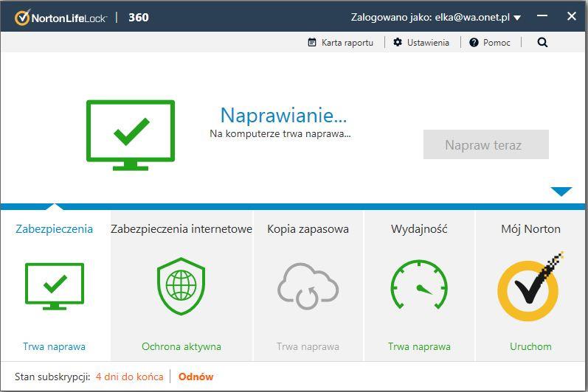Click the Ustawienia gear icon

(x=398, y=42)
